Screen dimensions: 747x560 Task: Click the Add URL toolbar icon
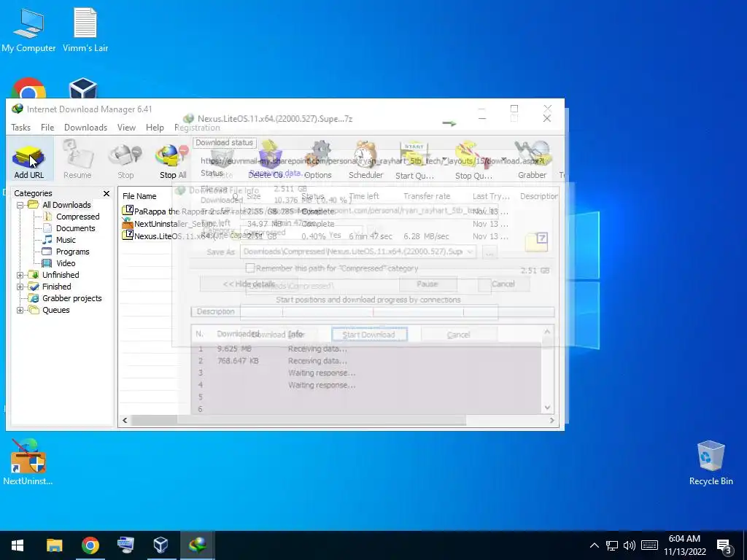[x=29, y=160]
